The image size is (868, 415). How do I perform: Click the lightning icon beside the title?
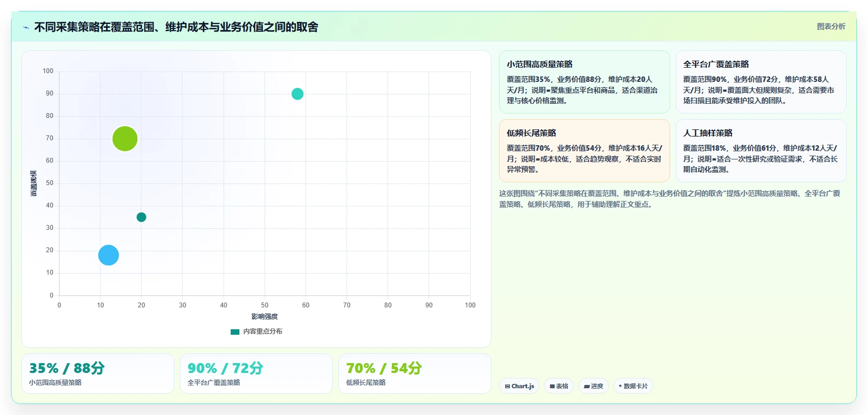(26, 27)
